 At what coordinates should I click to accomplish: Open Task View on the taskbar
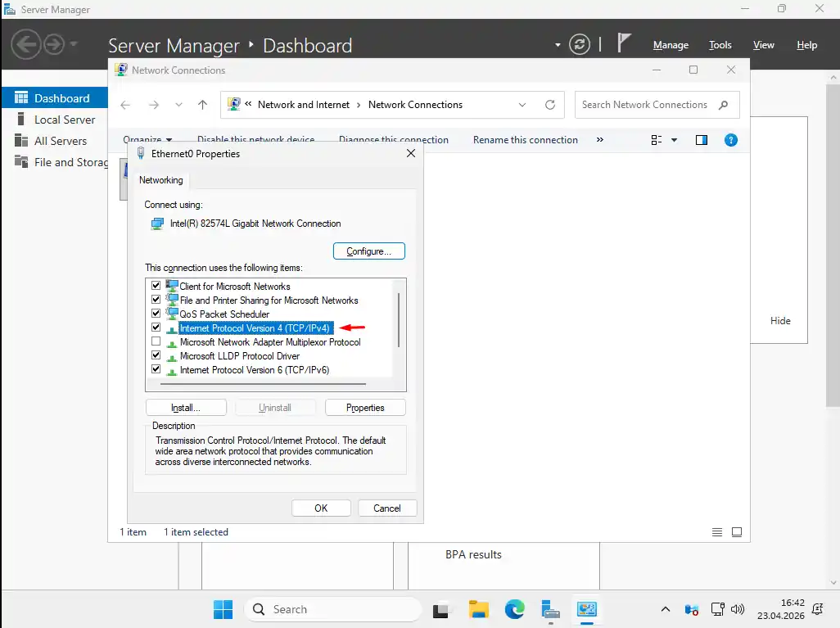coord(440,610)
